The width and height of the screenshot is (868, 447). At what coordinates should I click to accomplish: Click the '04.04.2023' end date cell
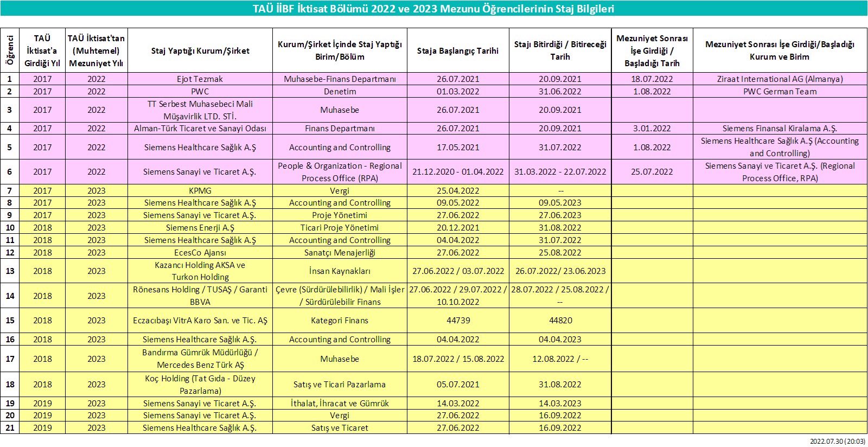coord(560,339)
